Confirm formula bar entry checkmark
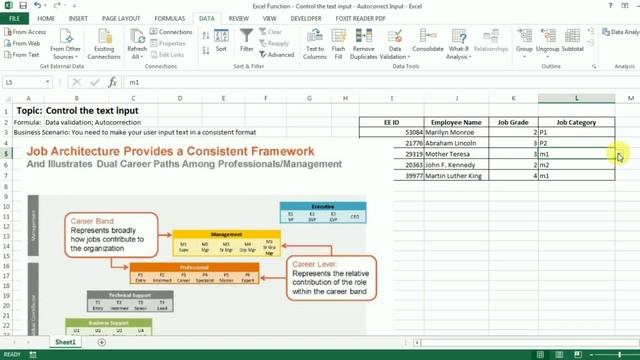The height and width of the screenshot is (360, 640). (95, 82)
